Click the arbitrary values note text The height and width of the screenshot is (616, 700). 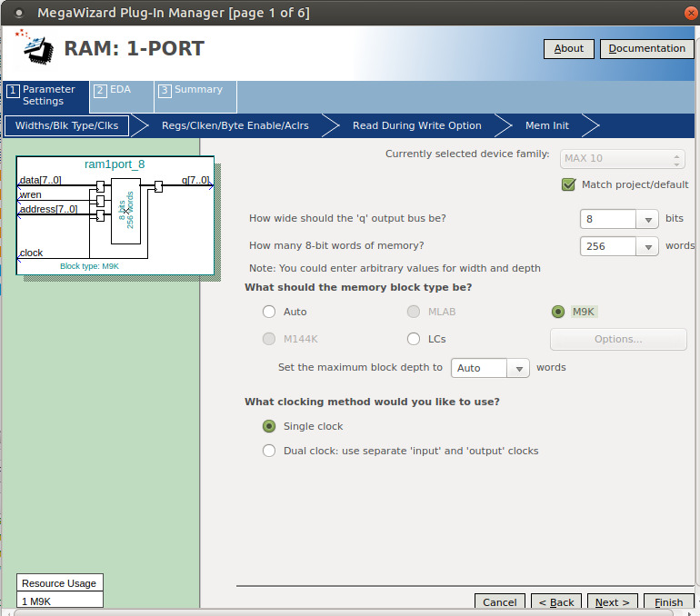[x=395, y=268]
